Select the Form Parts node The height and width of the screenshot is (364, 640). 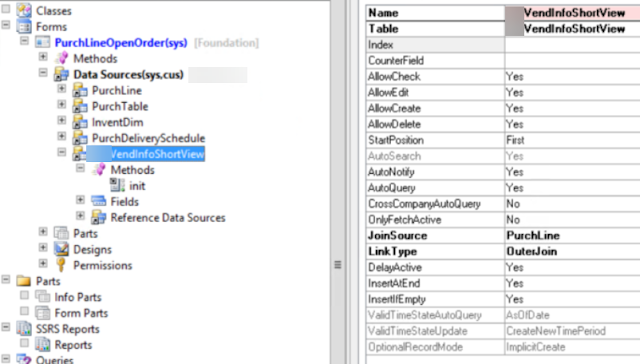(x=81, y=313)
